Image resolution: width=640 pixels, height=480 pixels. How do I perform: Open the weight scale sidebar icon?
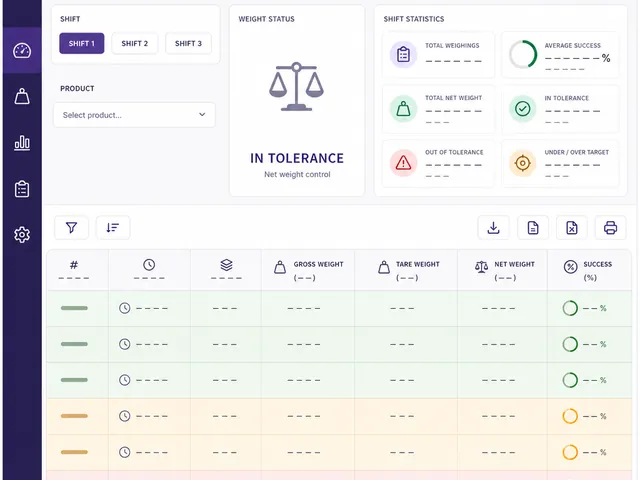tap(22, 97)
